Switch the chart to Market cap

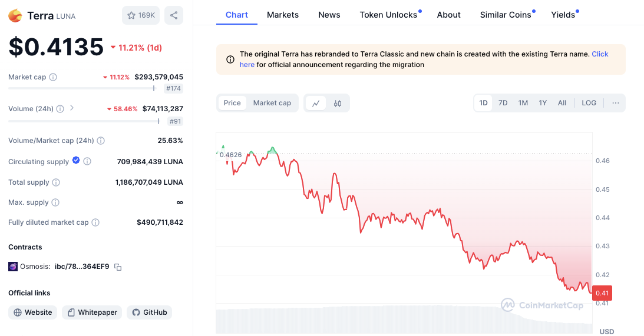pyautogui.click(x=272, y=103)
